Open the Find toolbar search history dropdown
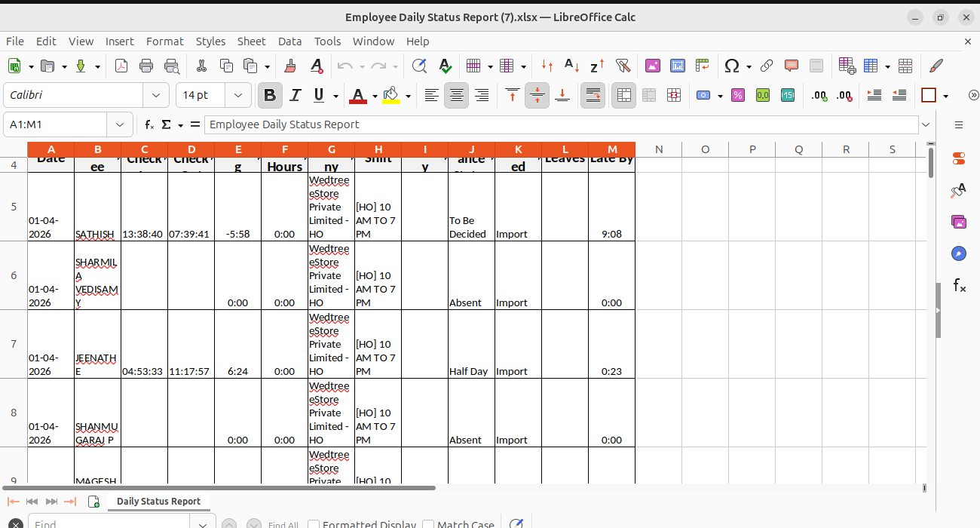The width and height of the screenshot is (980, 528). tap(202, 524)
